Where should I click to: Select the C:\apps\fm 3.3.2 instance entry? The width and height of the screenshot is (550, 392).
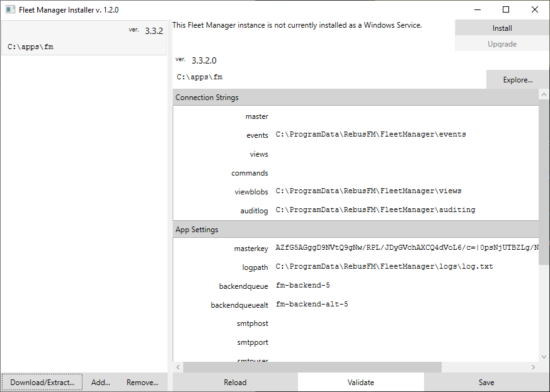84,38
